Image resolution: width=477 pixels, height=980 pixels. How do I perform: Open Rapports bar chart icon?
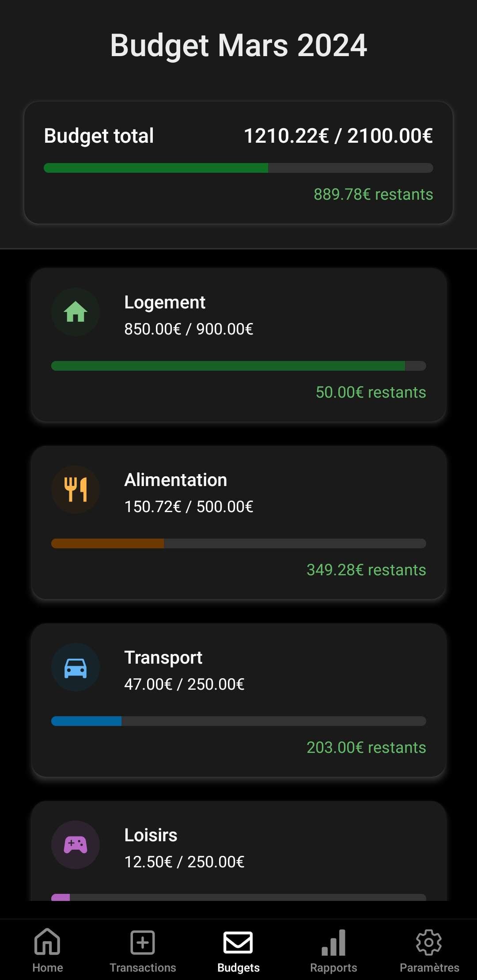coord(333,942)
